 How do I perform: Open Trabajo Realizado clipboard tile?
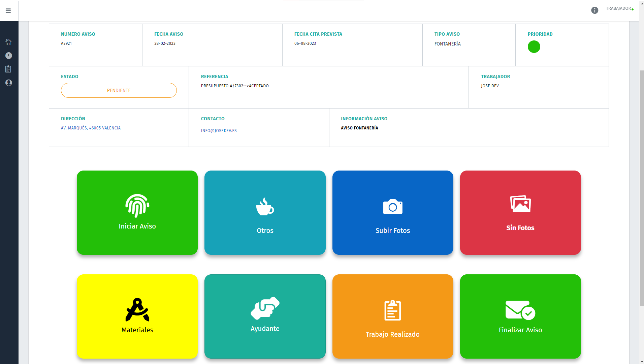point(392,316)
